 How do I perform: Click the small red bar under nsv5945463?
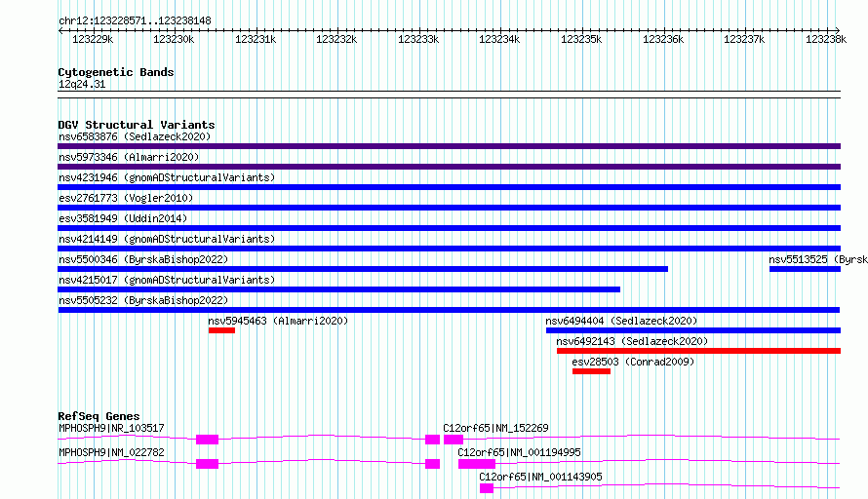click(x=222, y=330)
